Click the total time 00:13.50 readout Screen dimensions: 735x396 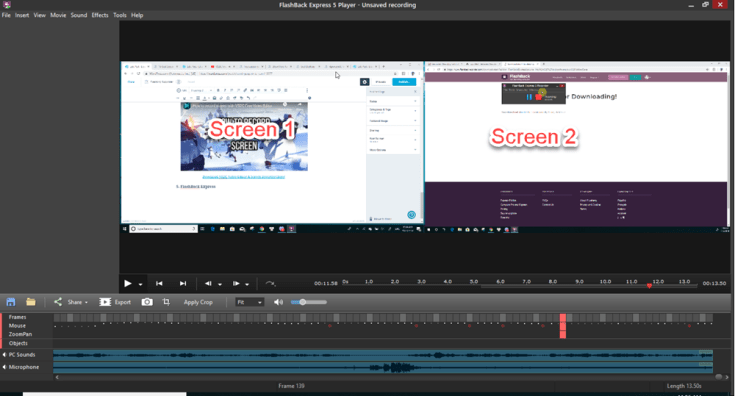pyautogui.click(x=714, y=283)
